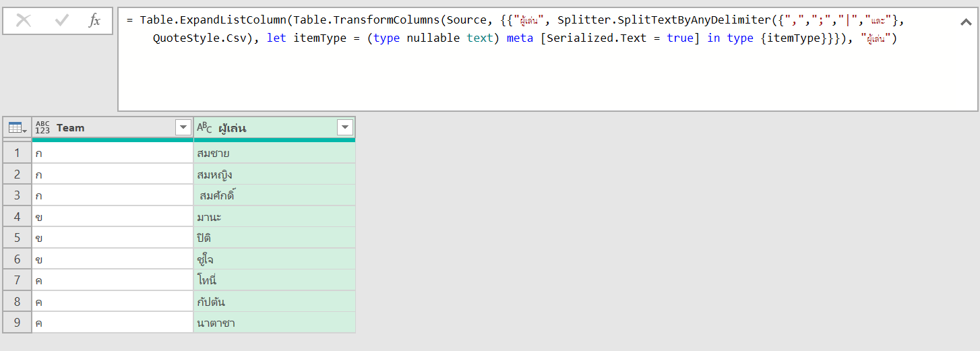Click the cell containing มานะ
Image resolution: width=980 pixels, height=351 pixels.
point(274,217)
